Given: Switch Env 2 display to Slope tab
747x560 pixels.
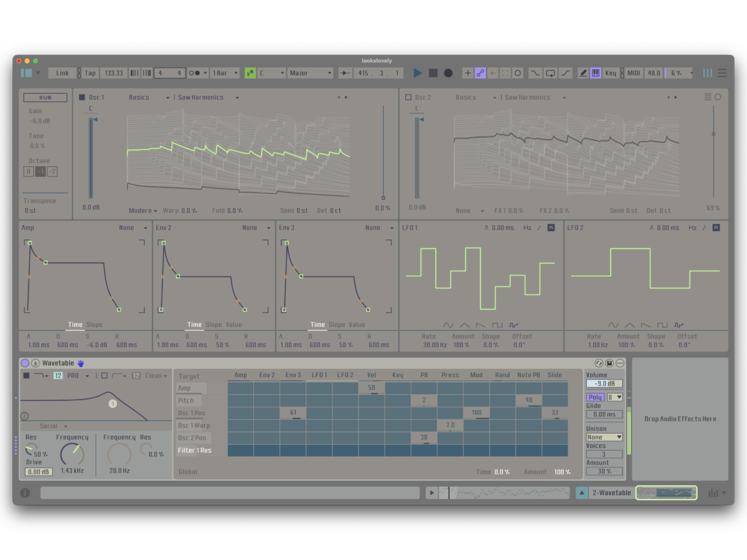Looking at the screenshot, I should click(214, 325).
